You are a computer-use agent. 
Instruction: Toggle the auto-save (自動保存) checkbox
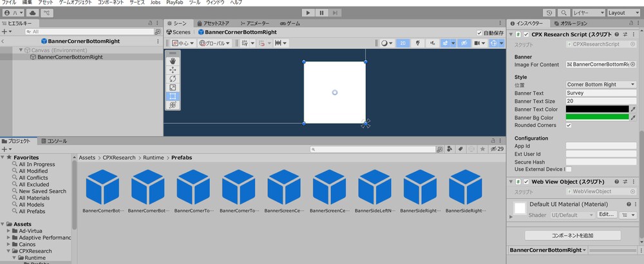click(479, 32)
